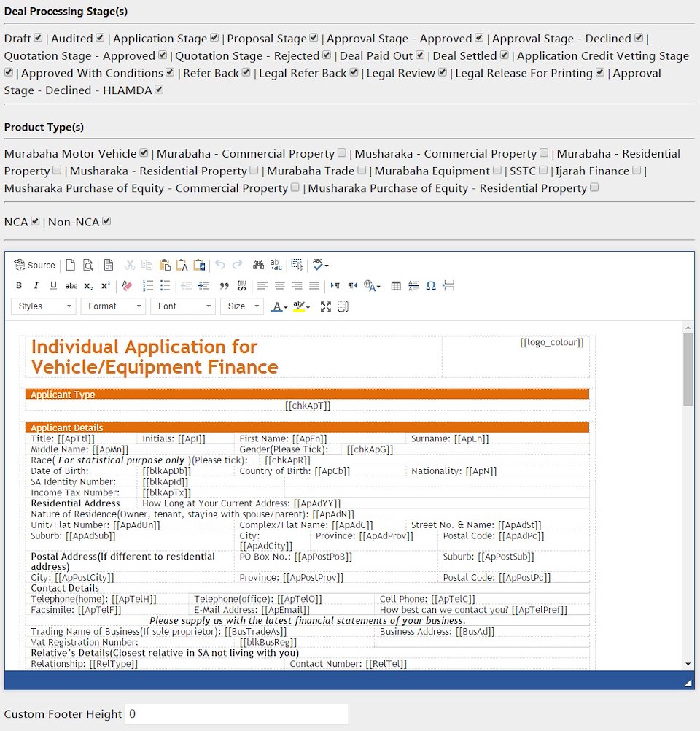Uncheck the Non-NCA checkbox
Viewport: 700px width, 731px height.
(106, 221)
